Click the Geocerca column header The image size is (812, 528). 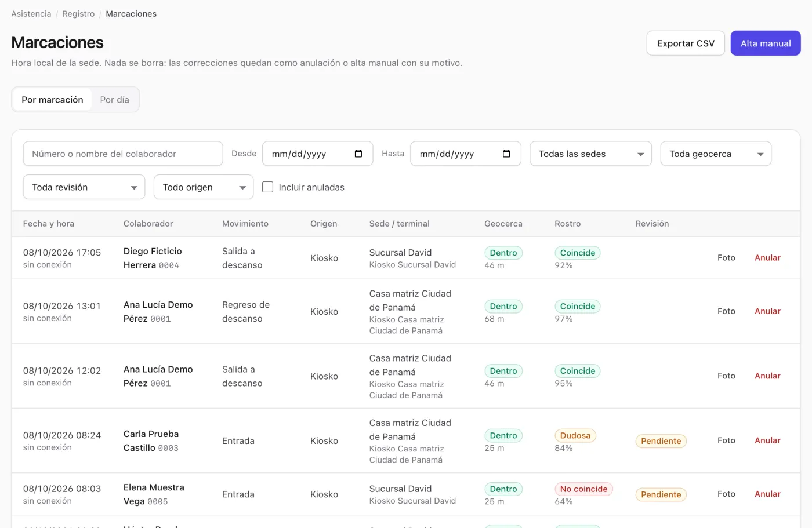[x=503, y=224]
